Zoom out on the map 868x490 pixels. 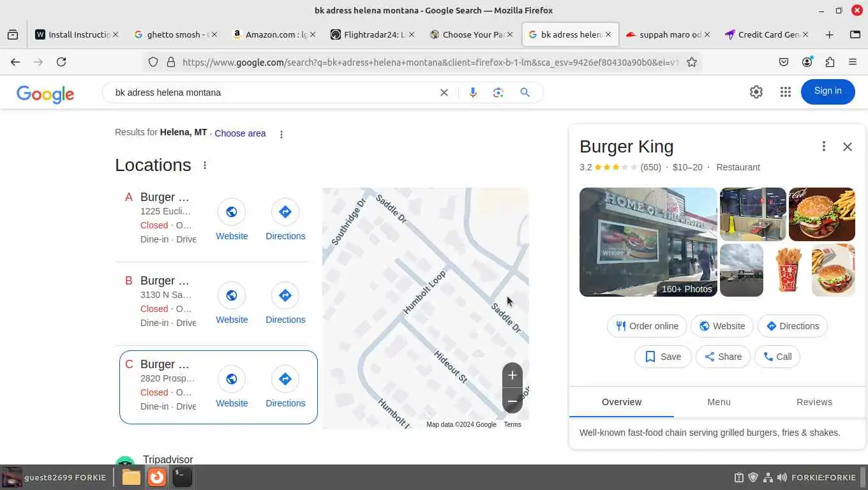pos(513,401)
